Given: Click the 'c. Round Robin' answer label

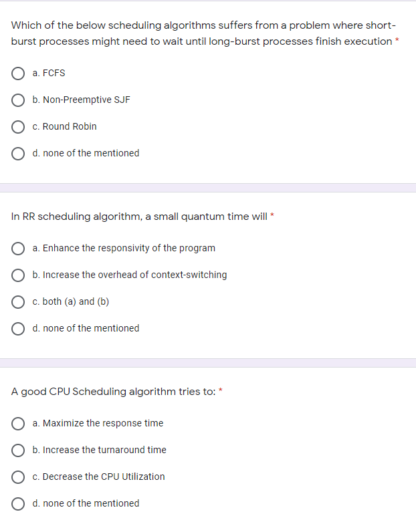Looking at the screenshot, I should point(64,126).
